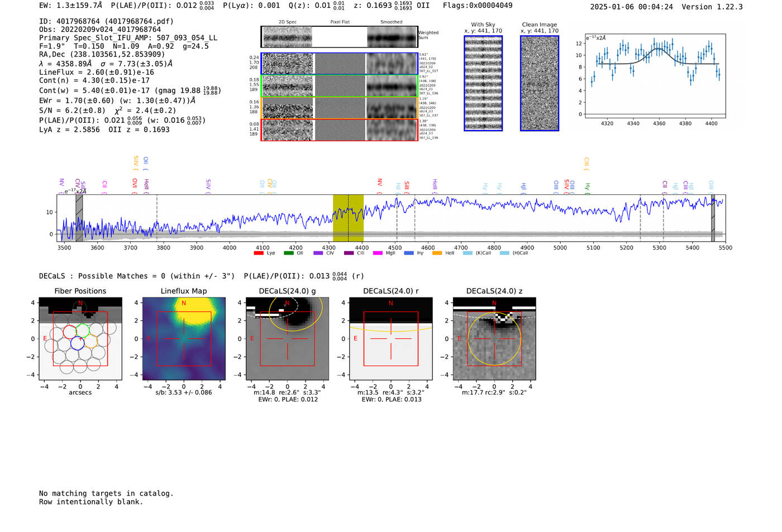
Task: Select the RA,Dec coordinates text
Action: 102,54
